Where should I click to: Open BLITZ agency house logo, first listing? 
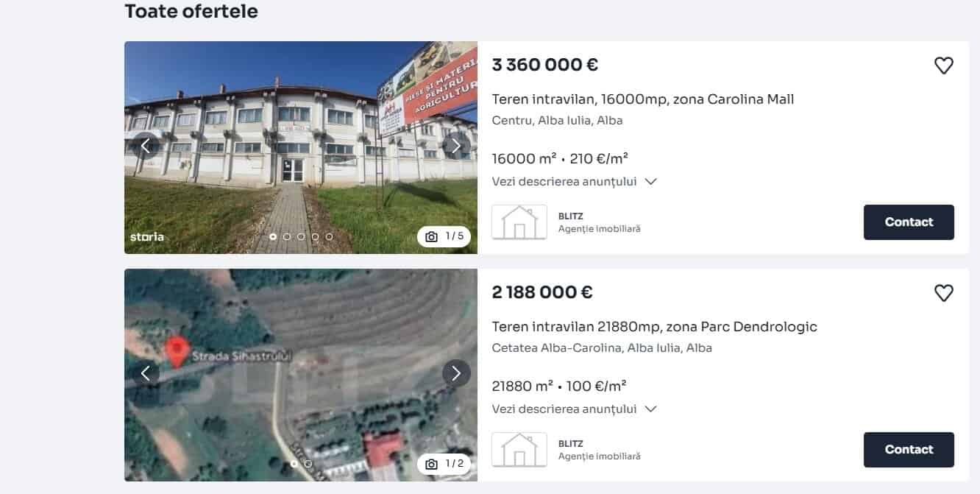(519, 222)
